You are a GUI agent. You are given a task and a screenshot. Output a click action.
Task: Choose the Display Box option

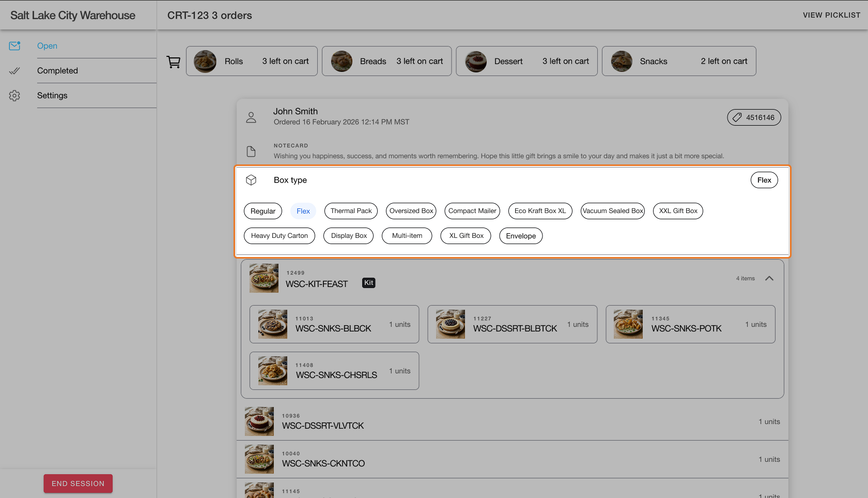(x=349, y=236)
